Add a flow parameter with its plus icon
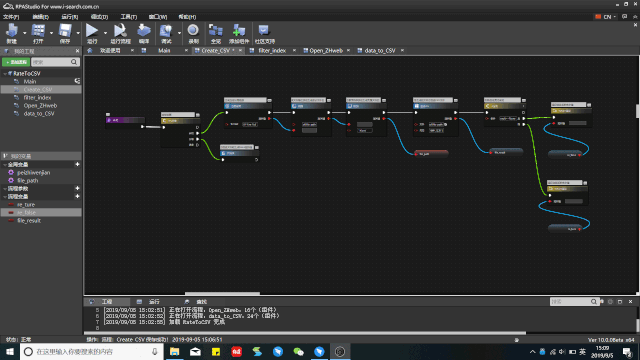The image size is (640, 360). pyautogui.click(x=77, y=188)
